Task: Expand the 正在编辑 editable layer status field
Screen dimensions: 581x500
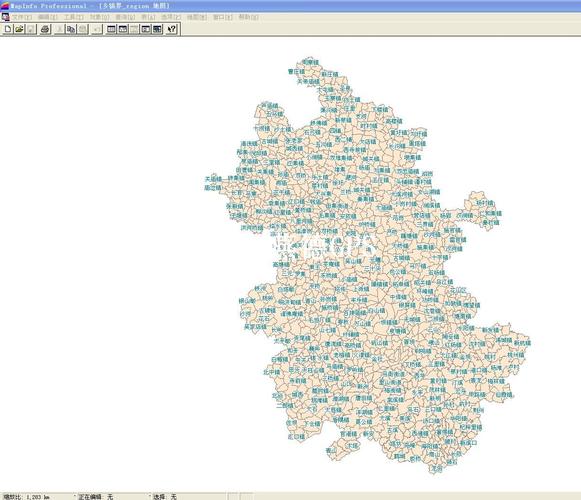Action: 114,497
